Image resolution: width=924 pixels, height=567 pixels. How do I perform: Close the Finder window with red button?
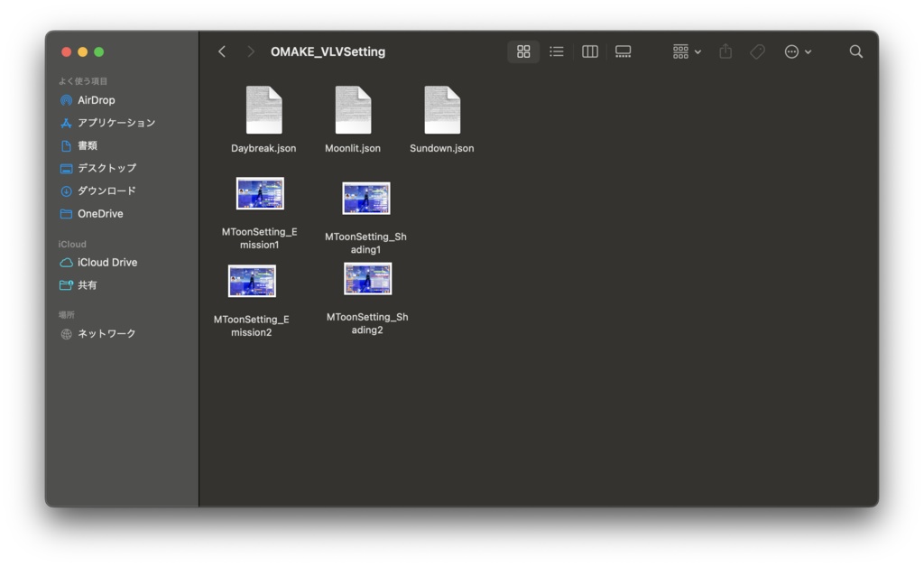66,51
